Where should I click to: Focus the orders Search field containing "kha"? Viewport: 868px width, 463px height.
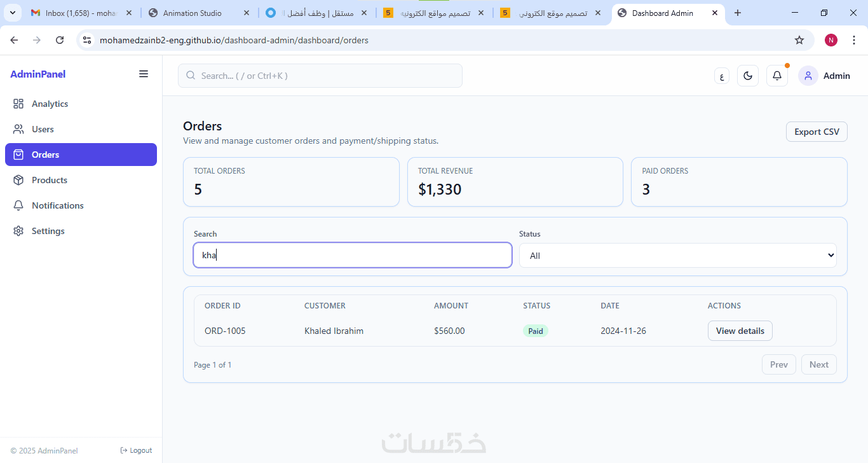353,256
